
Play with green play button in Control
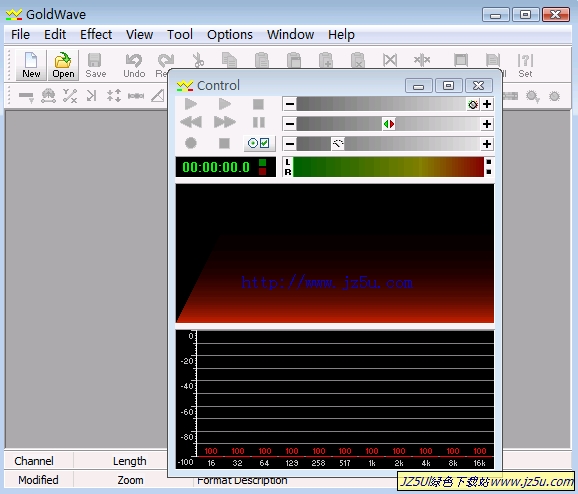click(191, 104)
